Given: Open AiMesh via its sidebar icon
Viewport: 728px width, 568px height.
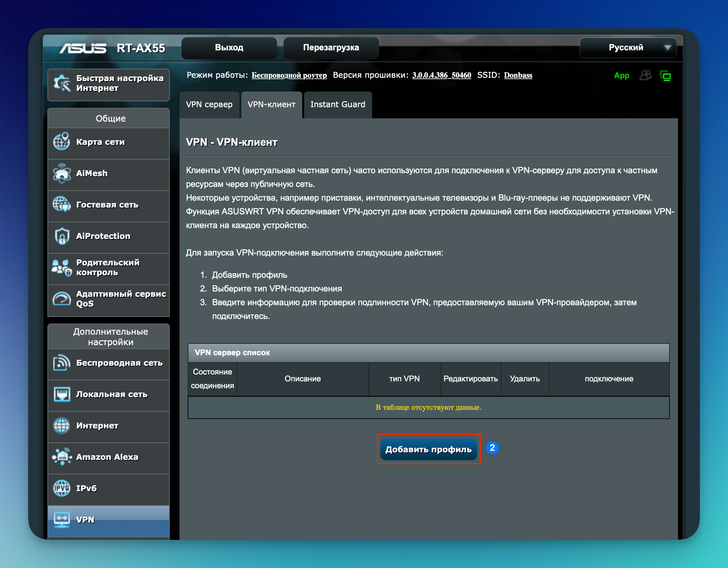Looking at the screenshot, I should (x=62, y=173).
